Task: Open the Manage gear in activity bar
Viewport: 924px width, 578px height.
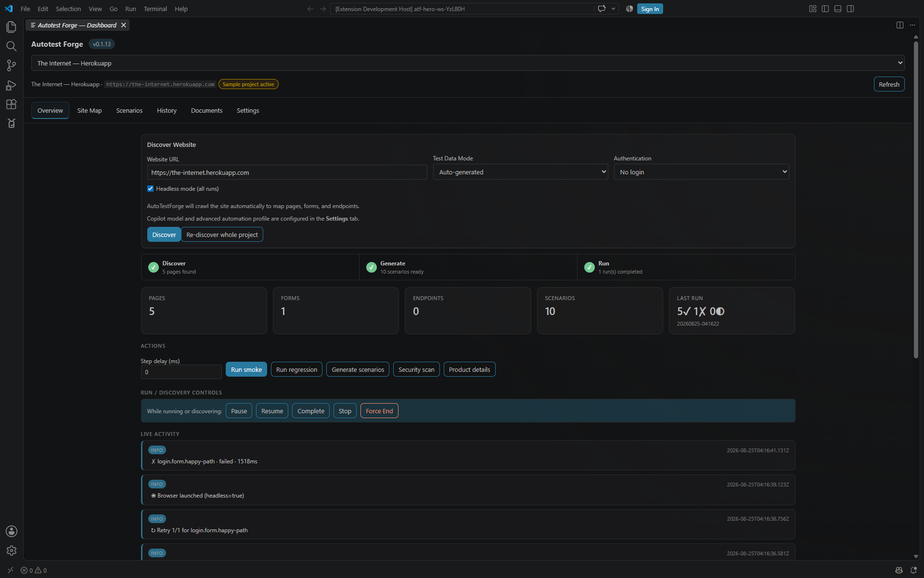Action: click(x=11, y=551)
